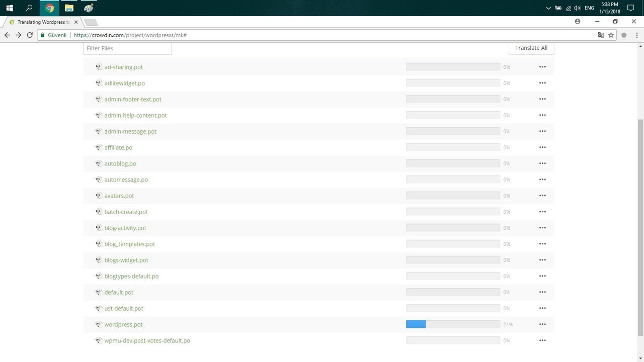Click the volume icon in the system tray
The width and height of the screenshot is (644, 362).
pyautogui.click(x=577, y=8)
